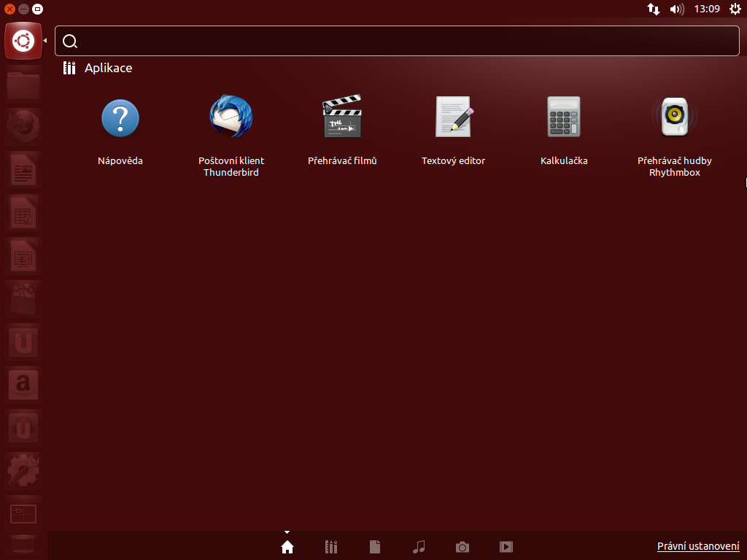747x560 pixels.
Task: Open Workspace Switcher in launcher
Action: (x=23, y=514)
